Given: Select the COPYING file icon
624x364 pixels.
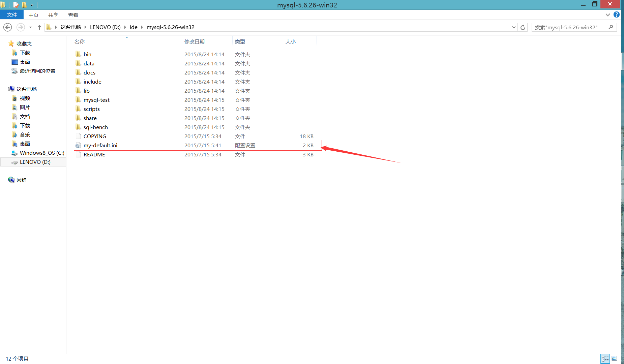Looking at the screenshot, I should click(x=78, y=136).
